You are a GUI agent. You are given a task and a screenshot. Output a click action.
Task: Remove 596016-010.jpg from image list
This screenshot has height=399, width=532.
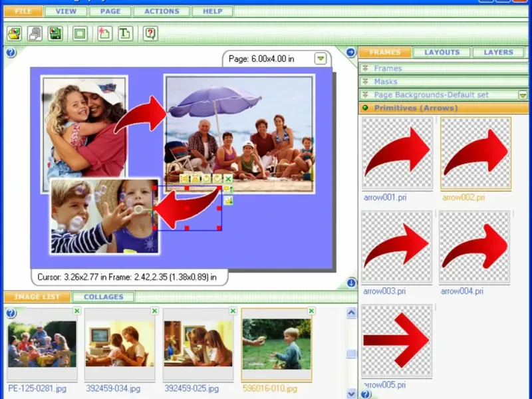click(x=311, y=311)
